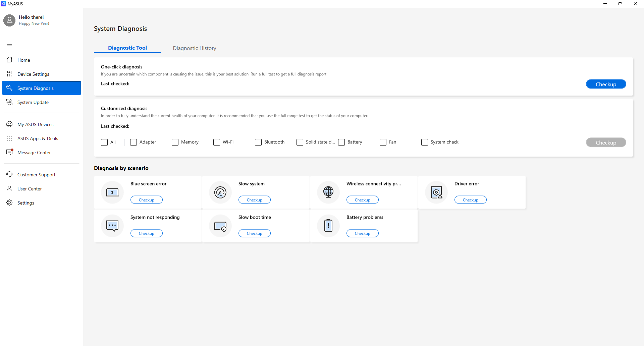This screenshot has height=346, width=644.
Task: Check the All components checkbox
Action: click(x=104, y=142)
